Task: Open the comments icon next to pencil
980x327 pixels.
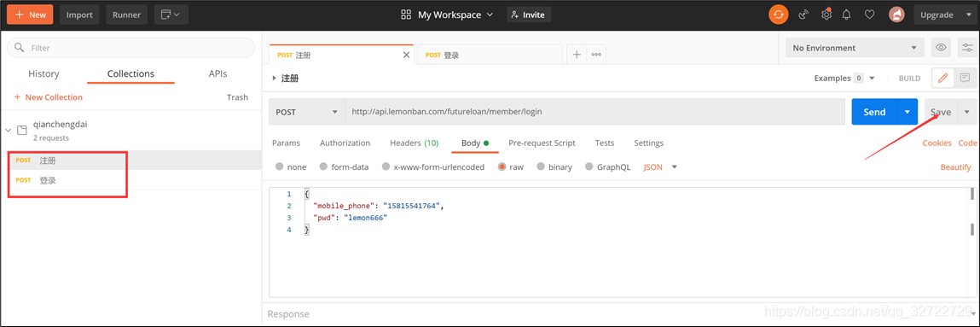Action: (x=965, y=79)
